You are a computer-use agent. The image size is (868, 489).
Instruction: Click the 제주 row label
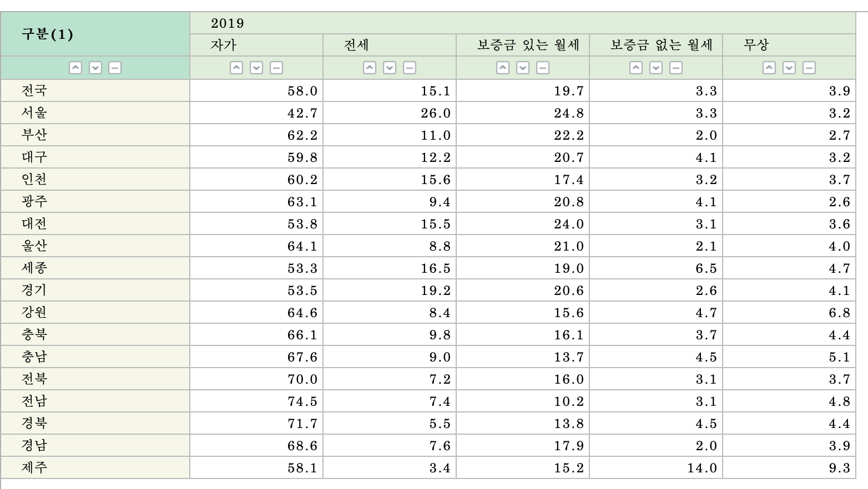click(x=34, y=468)
